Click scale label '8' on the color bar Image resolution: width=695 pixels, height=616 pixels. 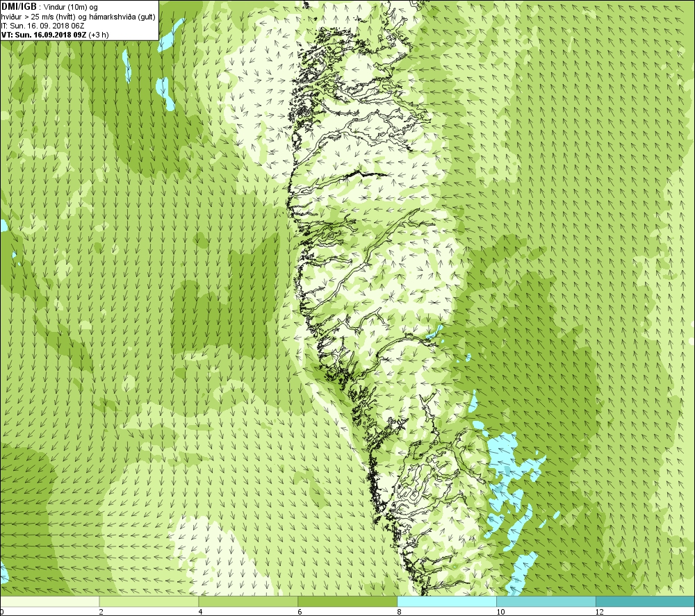tap(400, 612)
